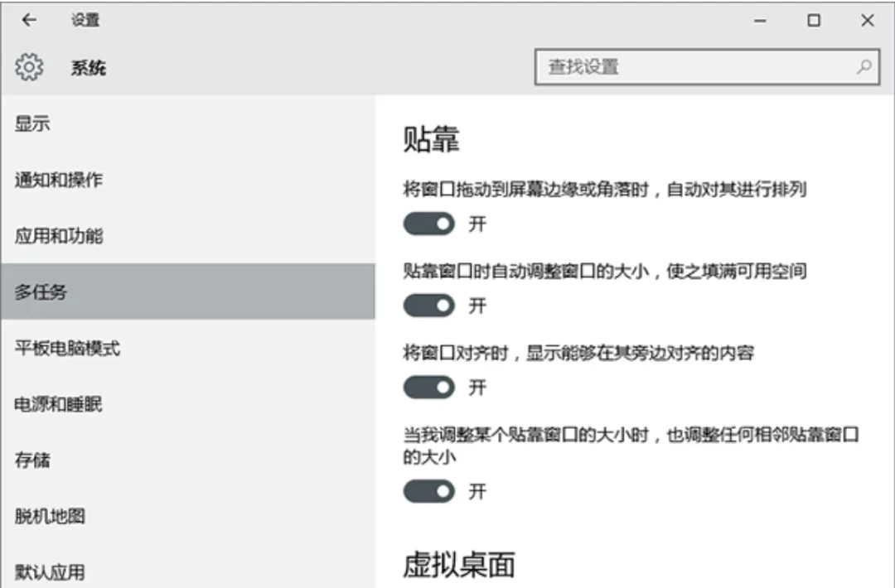Click the back arrow icon
Image resolution: width=895 pixels, height=588 pixels.
coord(30,20)
